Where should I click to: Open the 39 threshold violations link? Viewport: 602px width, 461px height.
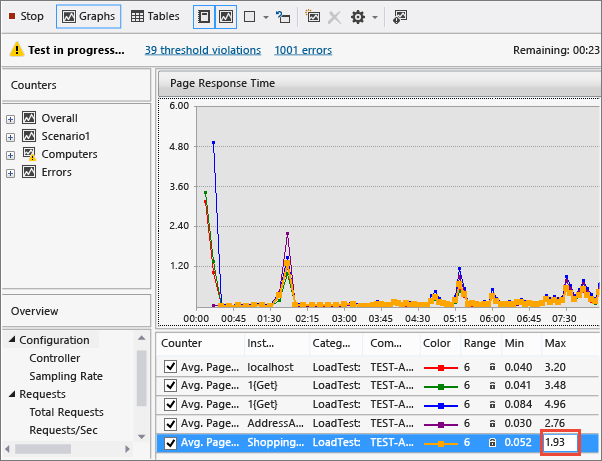coord(203,50)
